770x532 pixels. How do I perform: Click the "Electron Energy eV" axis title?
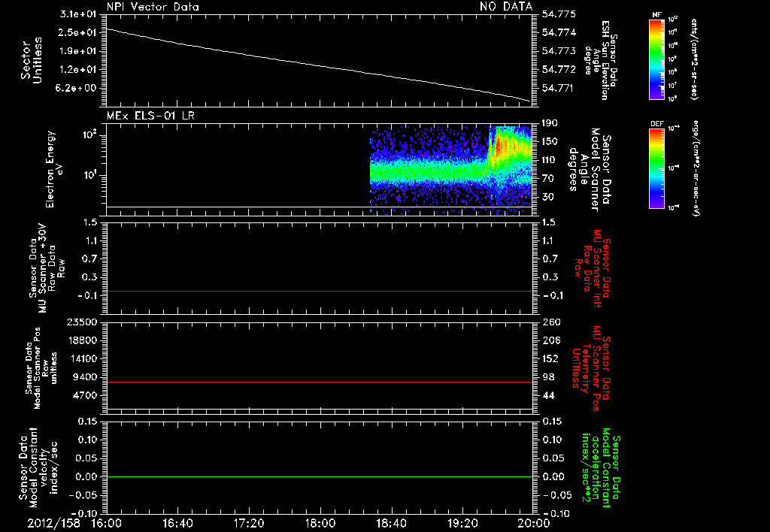point(54,169)
